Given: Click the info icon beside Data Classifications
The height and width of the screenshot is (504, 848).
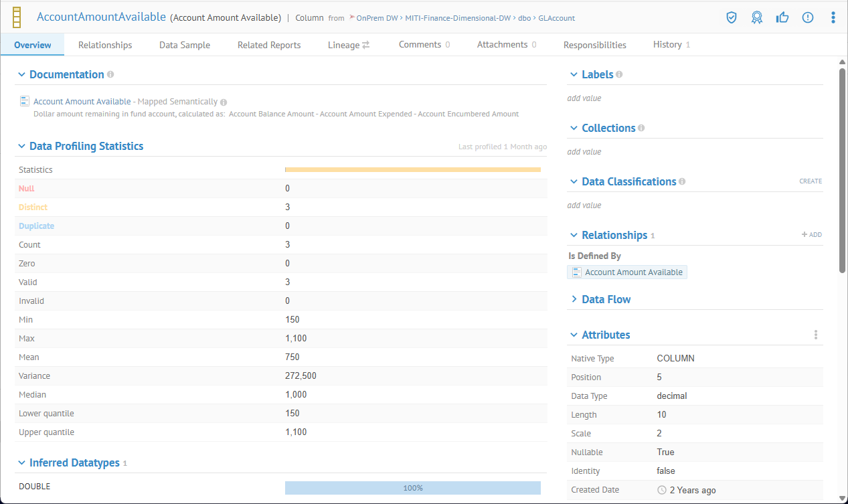Looking at the screenshot, I should pos(682,181).
